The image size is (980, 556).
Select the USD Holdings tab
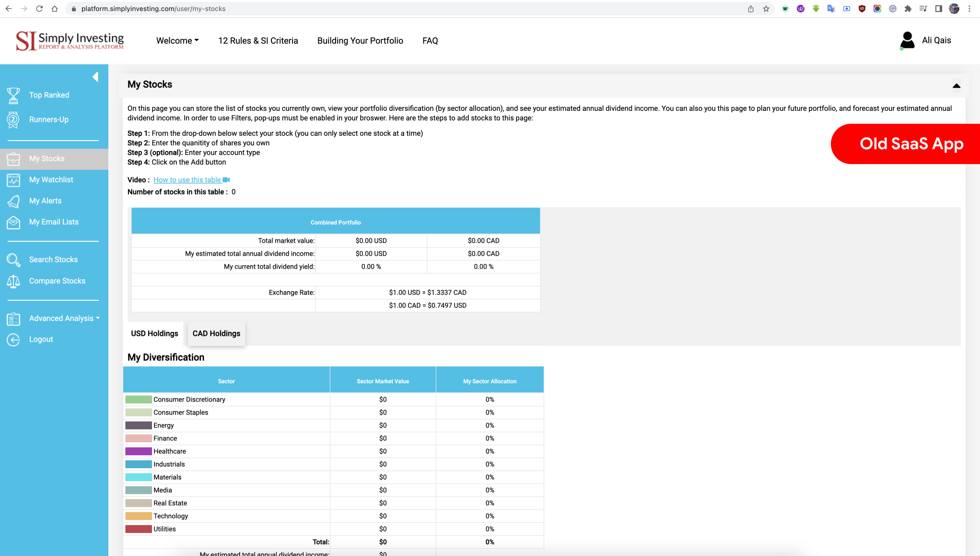pyautogui.click(x=154, y=333)
